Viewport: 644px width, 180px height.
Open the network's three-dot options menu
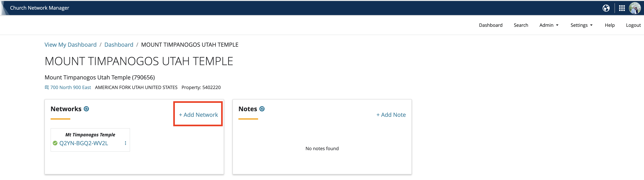click(x=126, y=143)
